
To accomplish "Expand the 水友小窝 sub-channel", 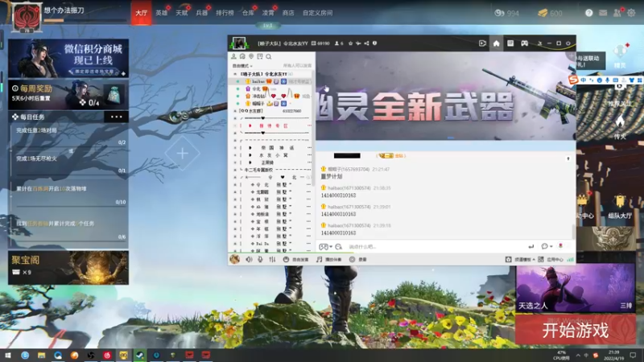I will click(250, 155).
